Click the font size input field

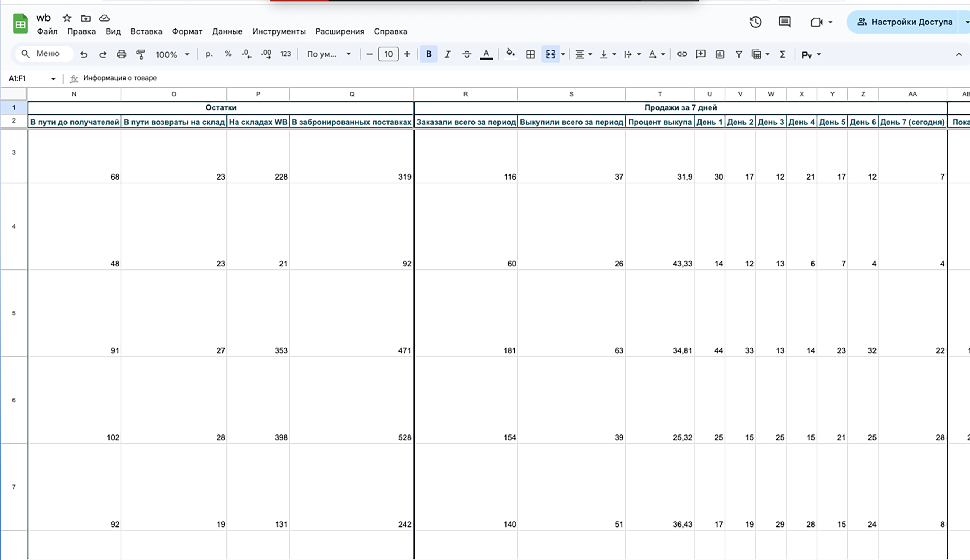pyautogui.click(x=388, y=54)
